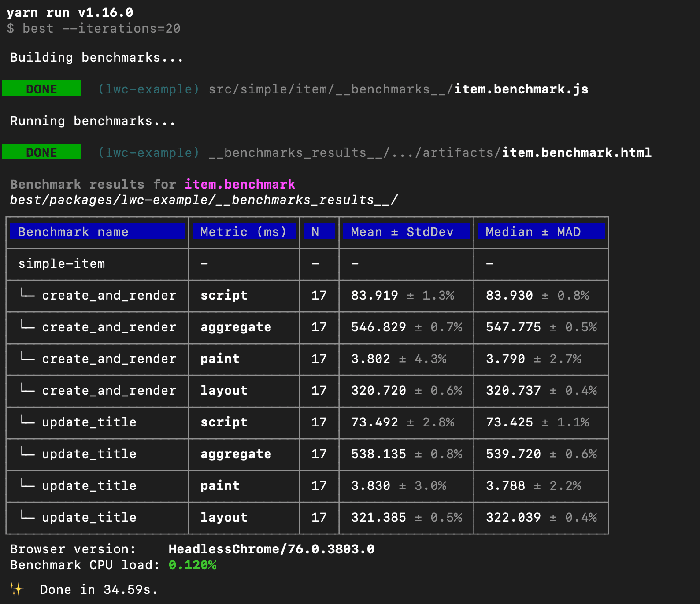Click mean value '320.720 ± 0.6%'
The height and width of the screenshot is (604, 700).
tap(407, 390)
